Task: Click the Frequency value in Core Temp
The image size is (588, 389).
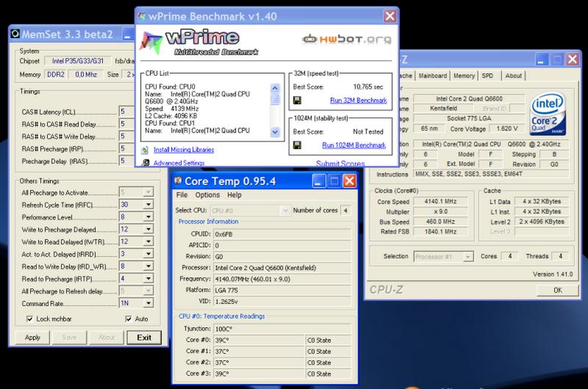Action: (x=283, y=279)
